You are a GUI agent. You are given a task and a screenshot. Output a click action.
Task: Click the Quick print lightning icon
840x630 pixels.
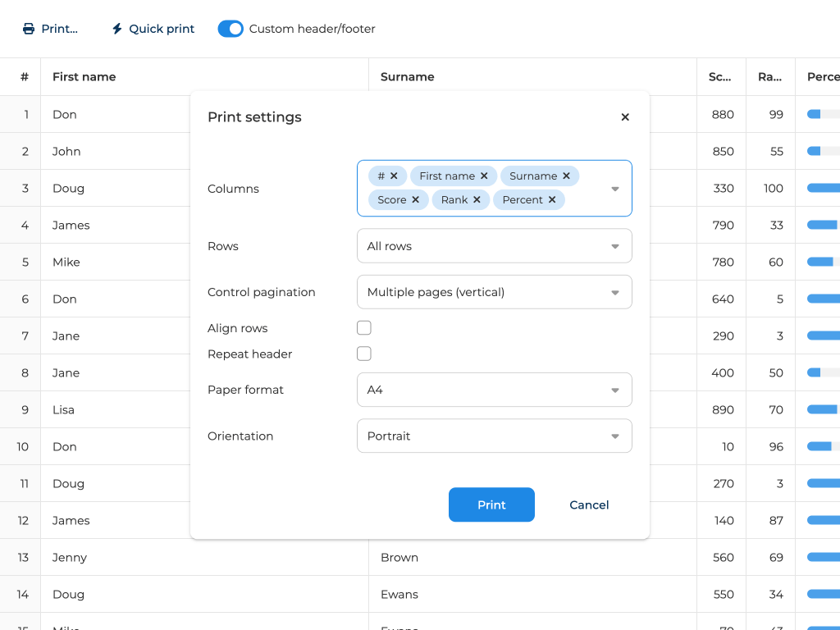point(117,29)
